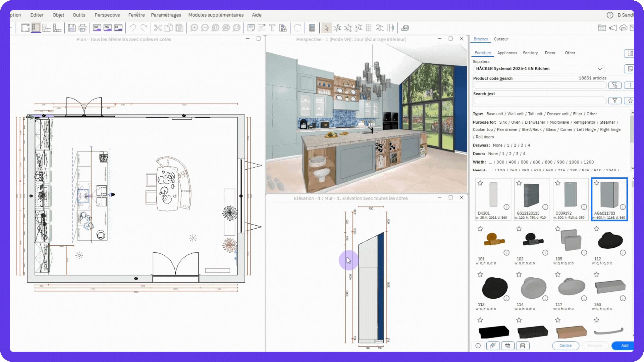Click the Save floppy disk icon
The width and height of the screenshot is (644, 362).
pyautogui.click(x=71, y=28)
